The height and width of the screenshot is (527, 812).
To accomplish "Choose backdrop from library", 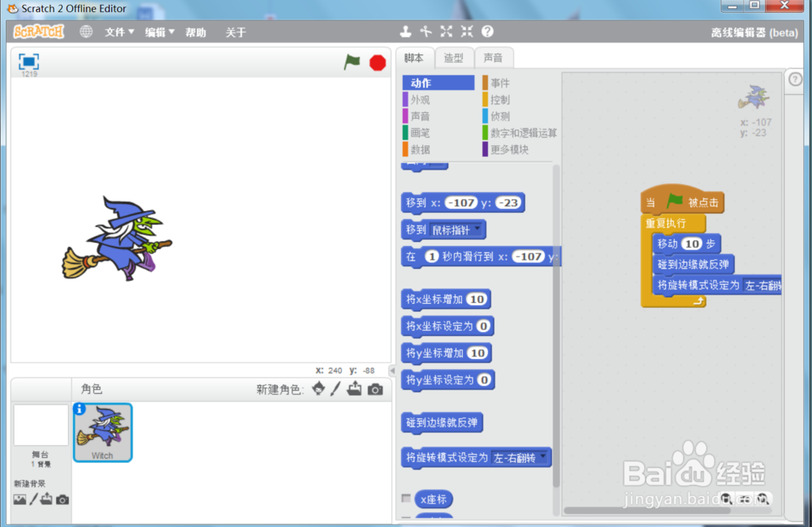I will (x=19, y=499).
